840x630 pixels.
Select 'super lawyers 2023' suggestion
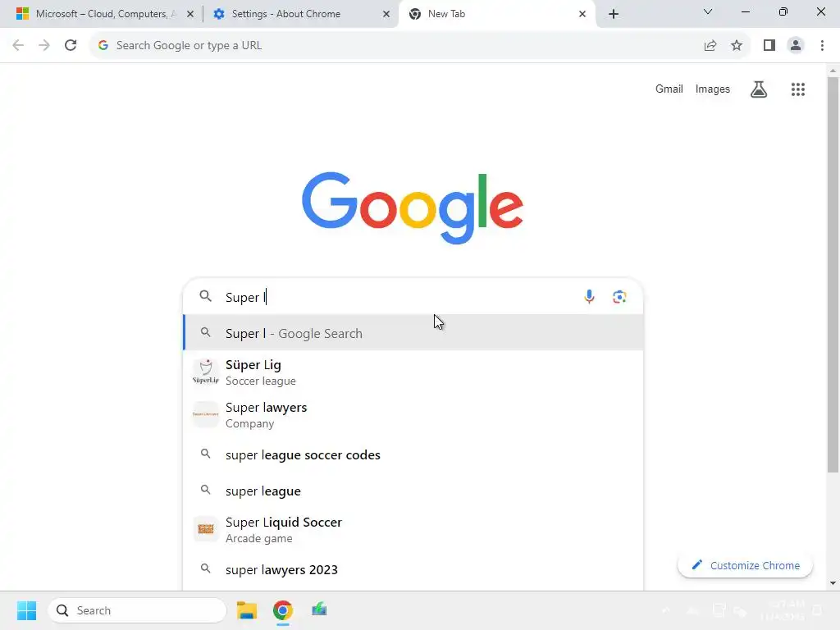(413, 569)
